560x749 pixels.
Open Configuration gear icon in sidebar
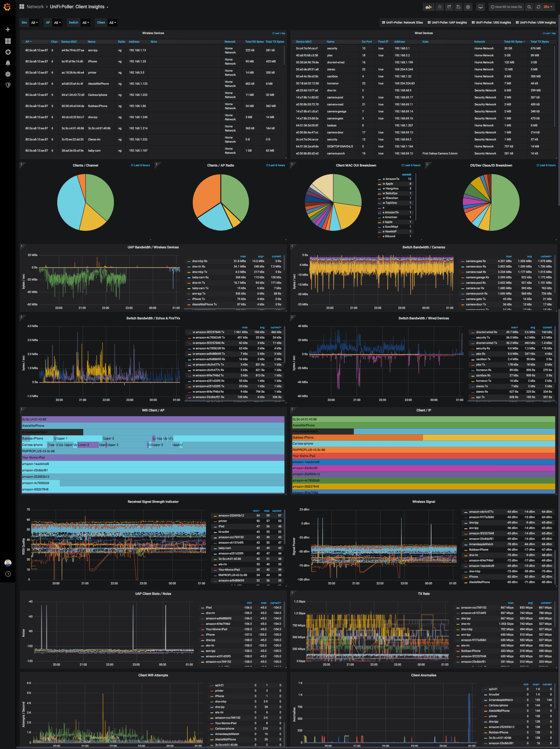pyautogui.click(x=8, y=74)
